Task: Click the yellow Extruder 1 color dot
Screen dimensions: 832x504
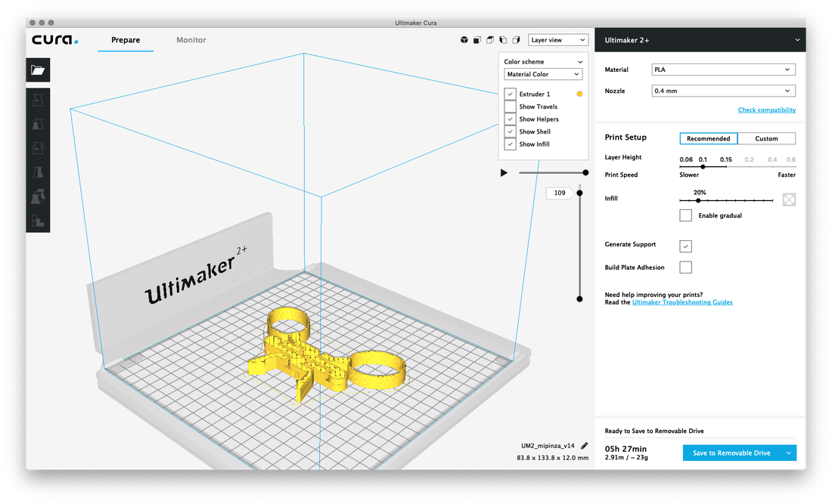Action: tap(579, 94)
